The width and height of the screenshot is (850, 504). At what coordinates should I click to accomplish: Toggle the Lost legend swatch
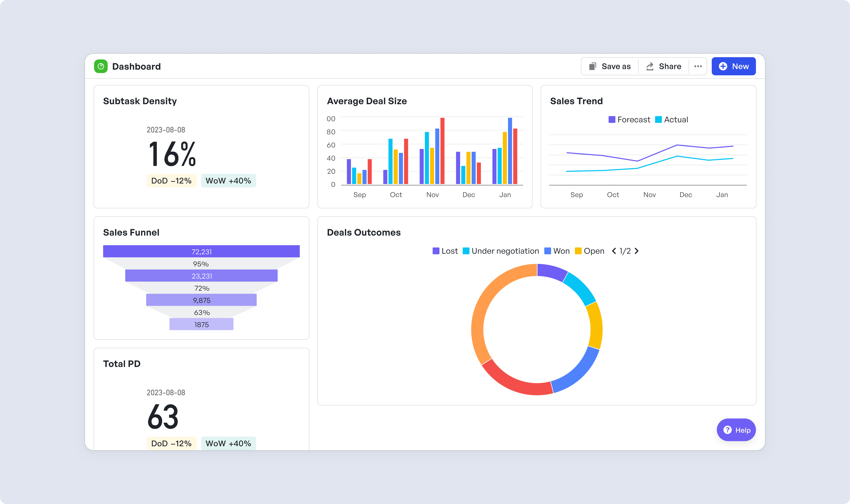pyautogui.click(x=436, y=251)
